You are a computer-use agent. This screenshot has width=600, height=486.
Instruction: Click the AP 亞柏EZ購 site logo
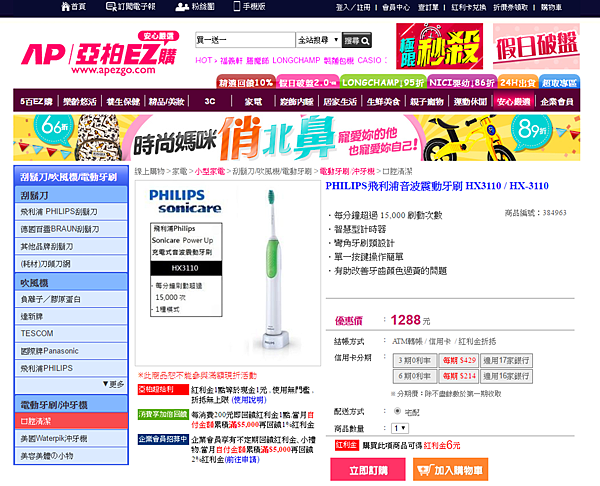(100, 53)
